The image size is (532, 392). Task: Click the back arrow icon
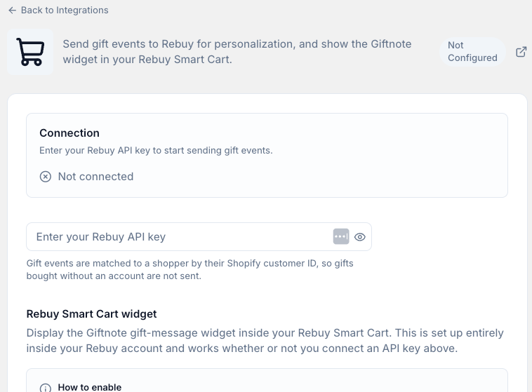pyautogui.click(x=12, y=11)
